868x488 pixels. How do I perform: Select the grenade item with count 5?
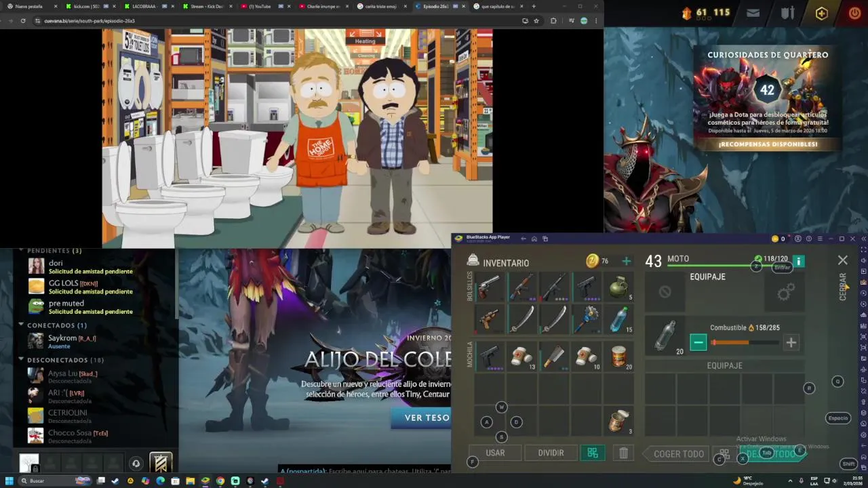click(x=618, y=287)
